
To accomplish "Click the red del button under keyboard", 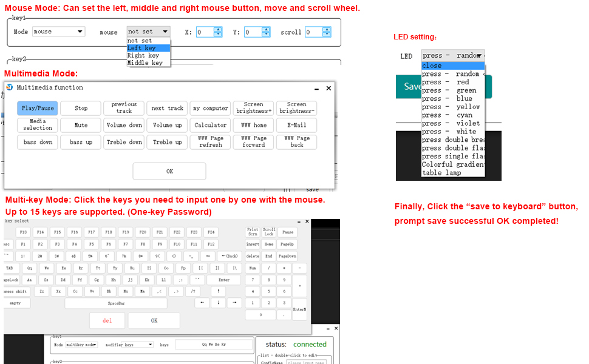I will 107,320.
